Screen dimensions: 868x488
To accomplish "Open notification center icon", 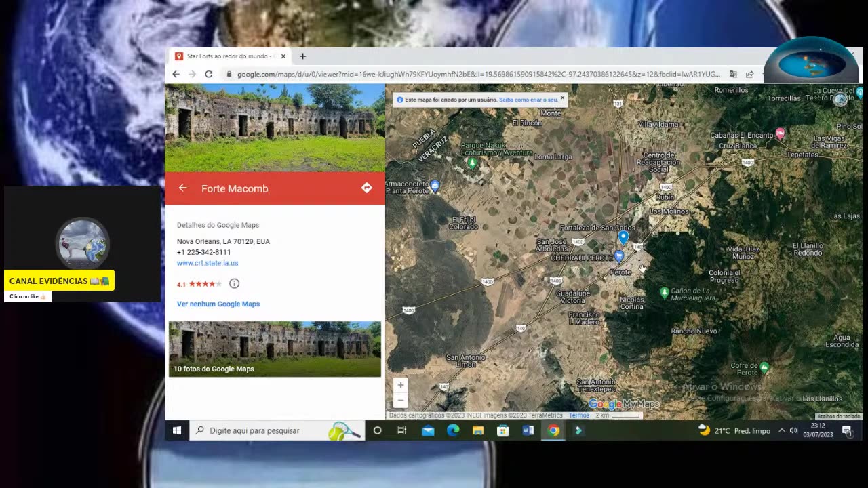I will point(847,430).
